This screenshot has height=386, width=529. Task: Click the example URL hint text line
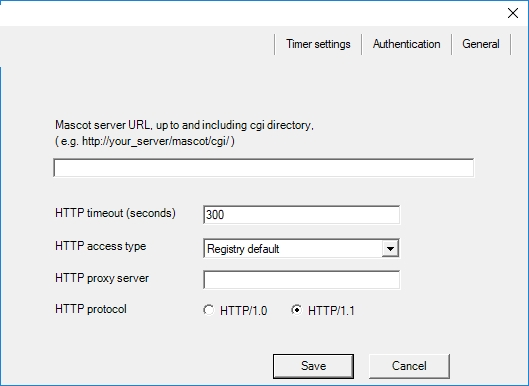145,141
